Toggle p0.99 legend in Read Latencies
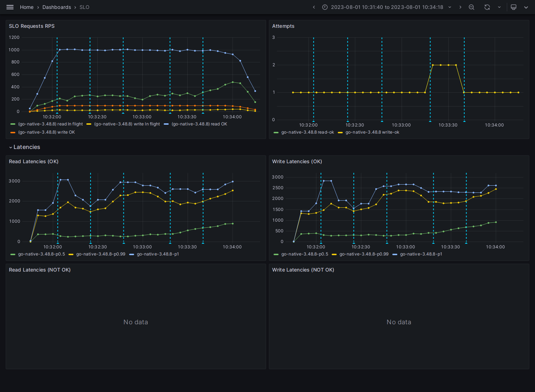The width and height of the screenshot is (535, 392). 101,254
